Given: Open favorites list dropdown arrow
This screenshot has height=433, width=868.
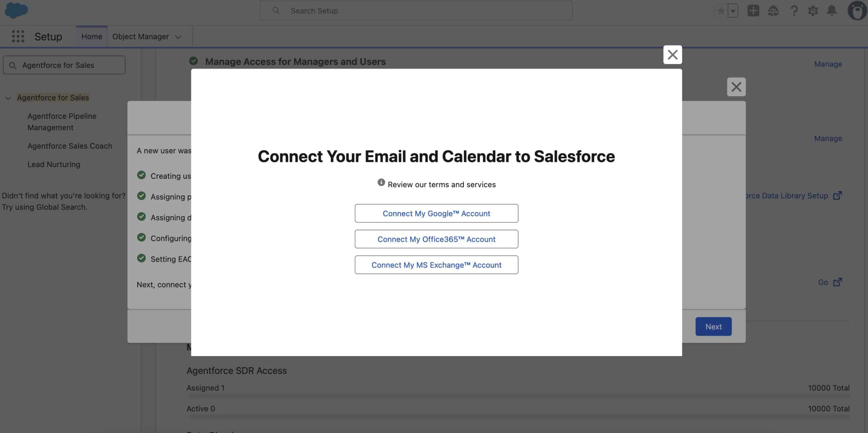Looking at the screenshot, I should click(x=733, y=11).
